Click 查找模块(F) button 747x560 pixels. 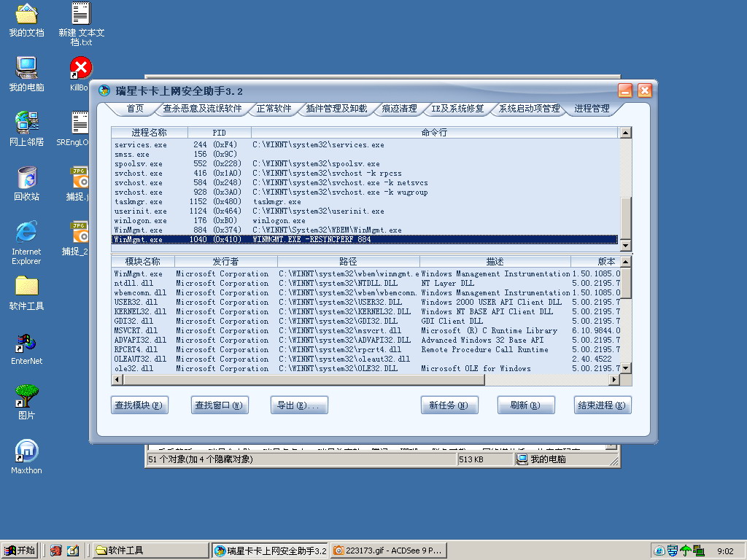[x=139, y=405]
